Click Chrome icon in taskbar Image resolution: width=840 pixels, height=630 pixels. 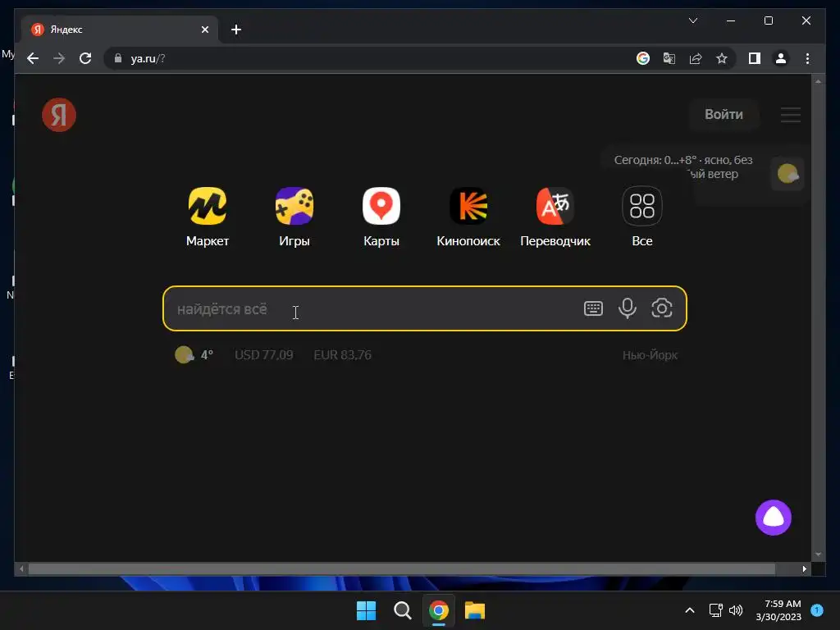pyautogui.click(x=438, y=610)
